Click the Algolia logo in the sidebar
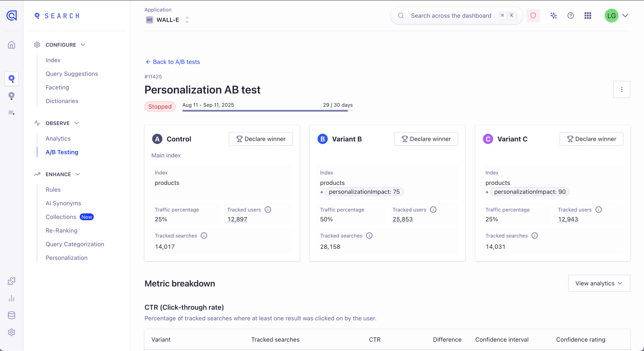The width and height of the screenshot is (644, 351). click(x=12, y=16)
